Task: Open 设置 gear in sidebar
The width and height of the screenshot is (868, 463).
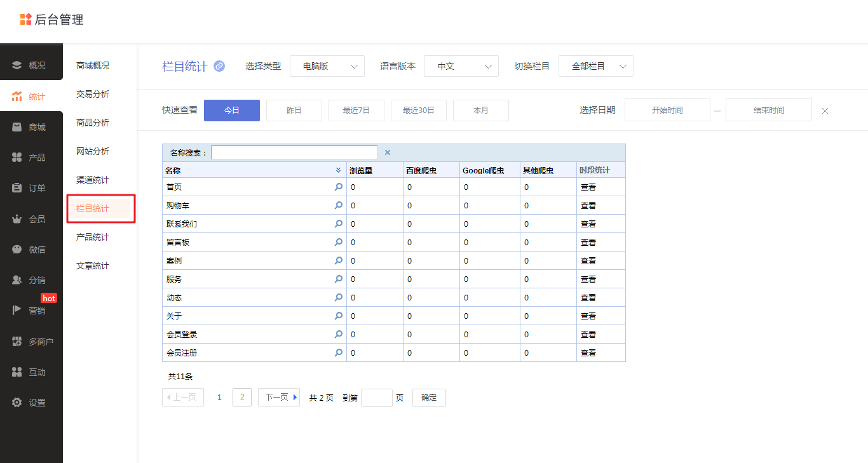Action: coord(17,403)
